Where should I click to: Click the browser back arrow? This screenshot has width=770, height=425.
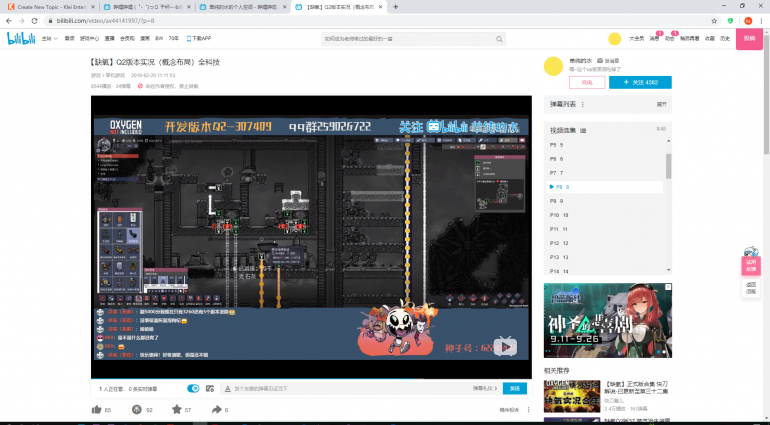[x=9, y=21]
